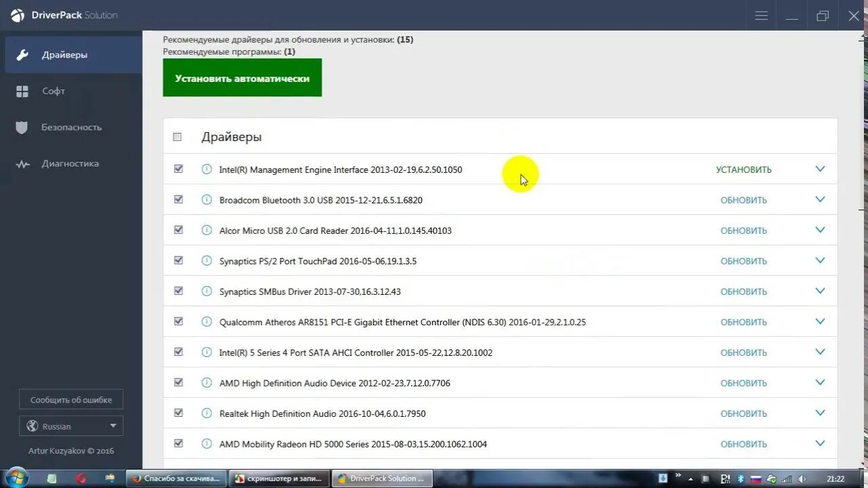Uncheck Intel Management Engine Interface driver
This screenshot has width=868, height=488.
tap(178, 169)
